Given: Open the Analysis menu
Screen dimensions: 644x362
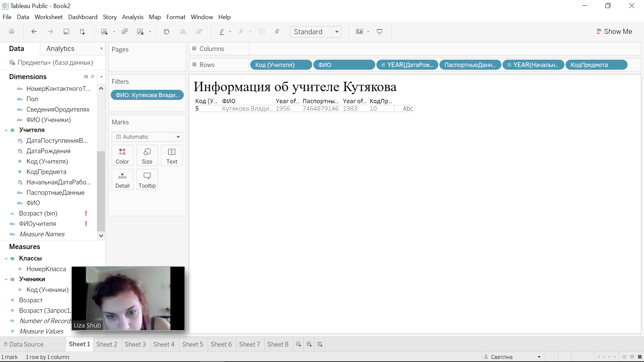Looking at the screenshot, I should [x=132, y=17].
